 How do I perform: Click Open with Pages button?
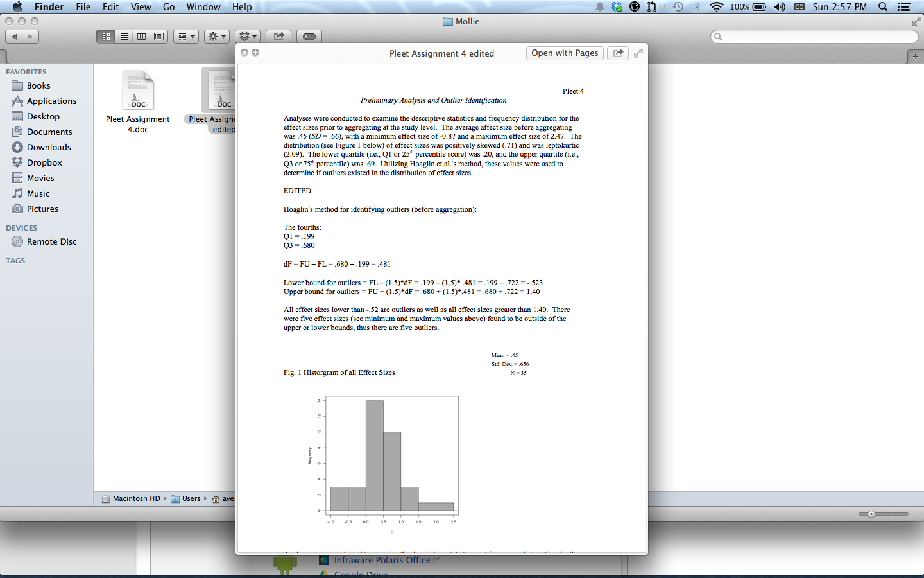coord(565,53)
